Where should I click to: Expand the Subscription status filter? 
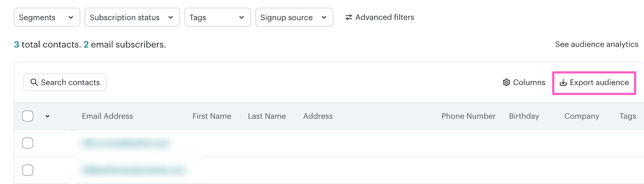[x=132, y=17]
